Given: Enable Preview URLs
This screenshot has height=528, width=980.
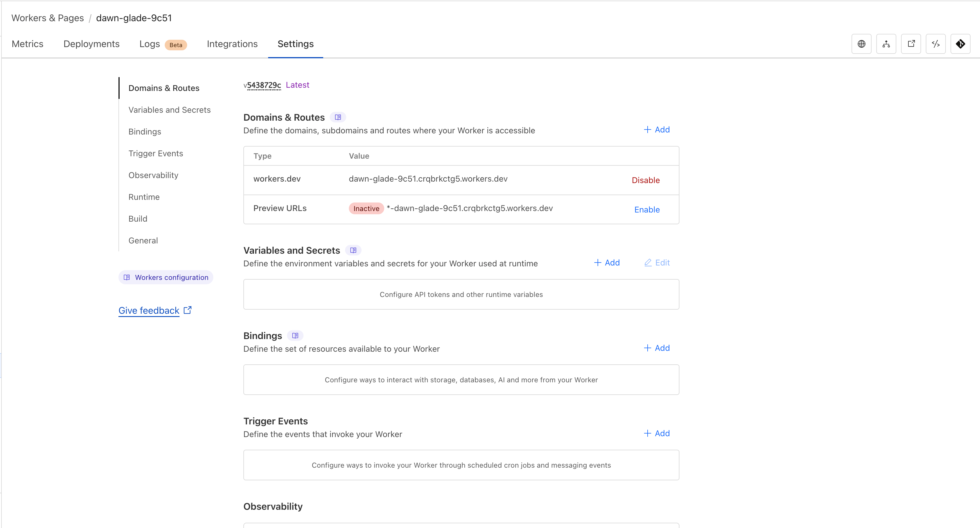Looking at the screenshot, I should click(647, 210).
